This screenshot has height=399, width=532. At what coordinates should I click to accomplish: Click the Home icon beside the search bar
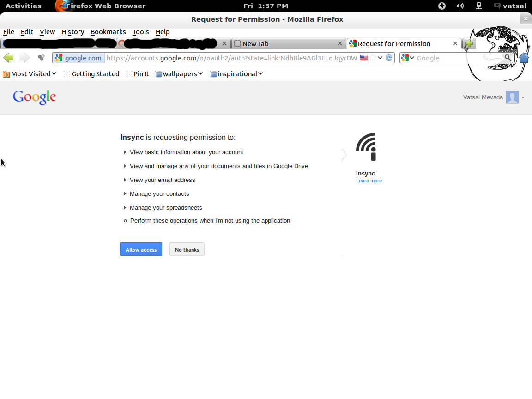click(524, 58)
